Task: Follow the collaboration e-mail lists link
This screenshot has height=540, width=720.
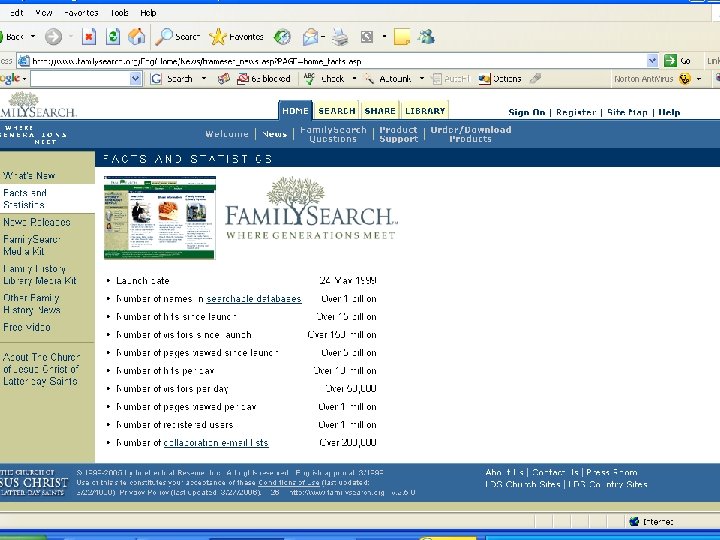Action: [x=216, y=443]
